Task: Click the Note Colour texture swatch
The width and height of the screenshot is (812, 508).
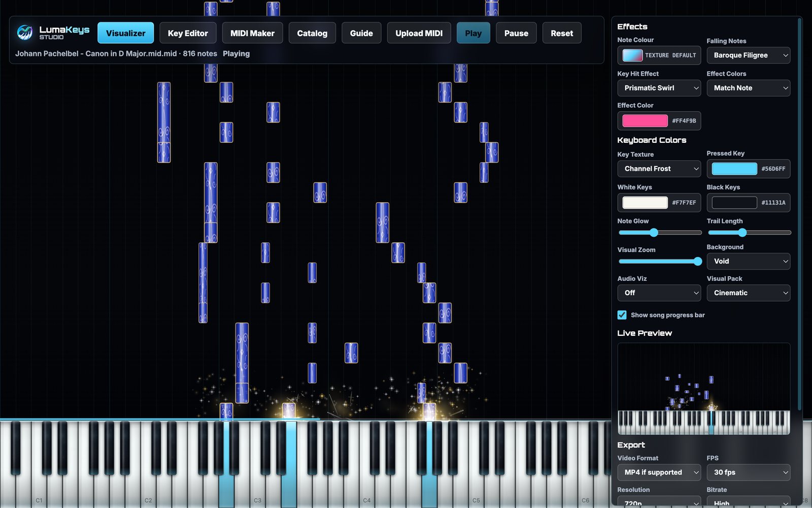Action: pos(632,55)
